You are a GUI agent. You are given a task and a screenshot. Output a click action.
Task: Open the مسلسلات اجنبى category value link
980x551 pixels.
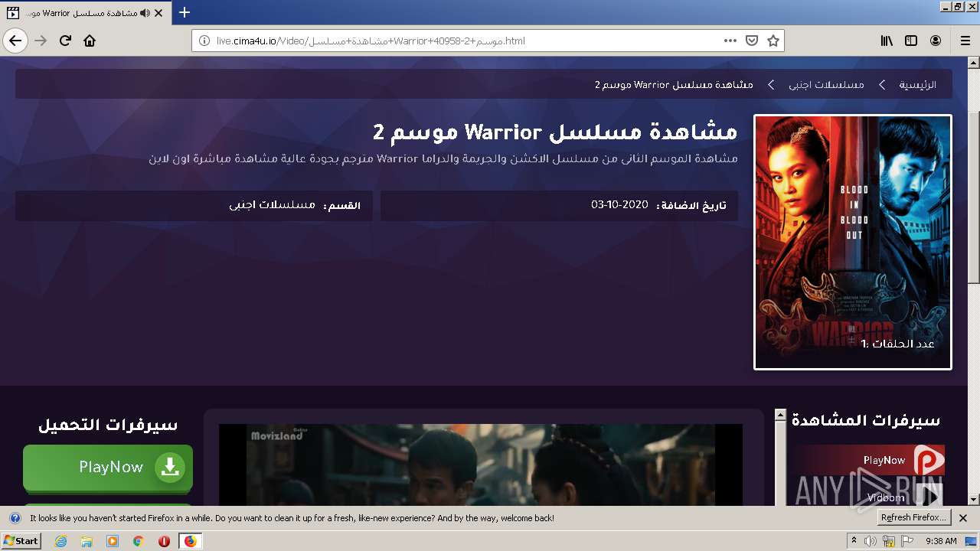point(273,205)
